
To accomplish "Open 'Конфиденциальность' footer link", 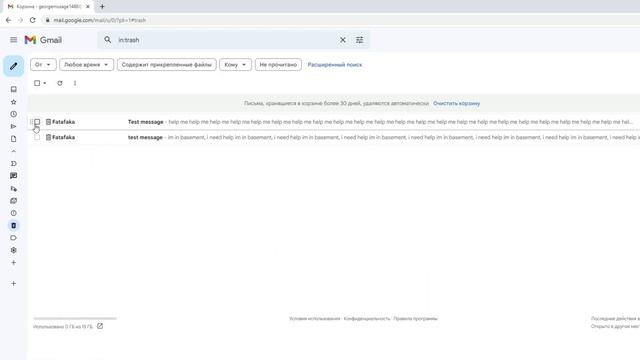I will [x=367, y=318].
